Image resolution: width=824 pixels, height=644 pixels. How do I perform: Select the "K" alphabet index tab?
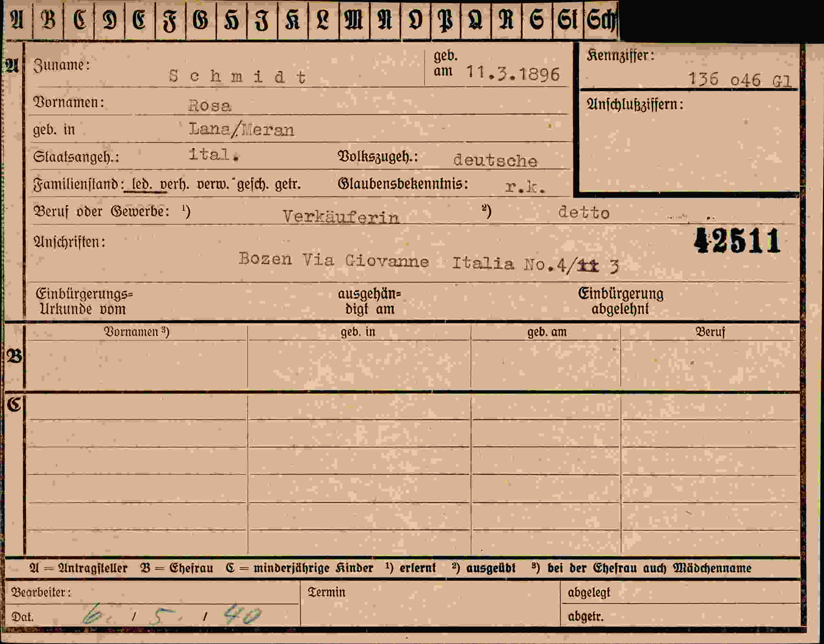[293, 20]
